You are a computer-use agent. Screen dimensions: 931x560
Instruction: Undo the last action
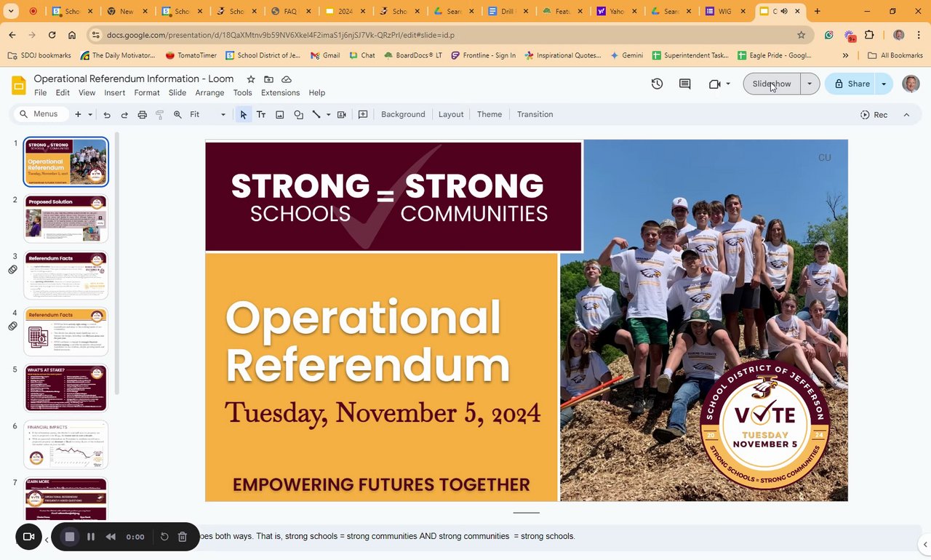(107, 114)
